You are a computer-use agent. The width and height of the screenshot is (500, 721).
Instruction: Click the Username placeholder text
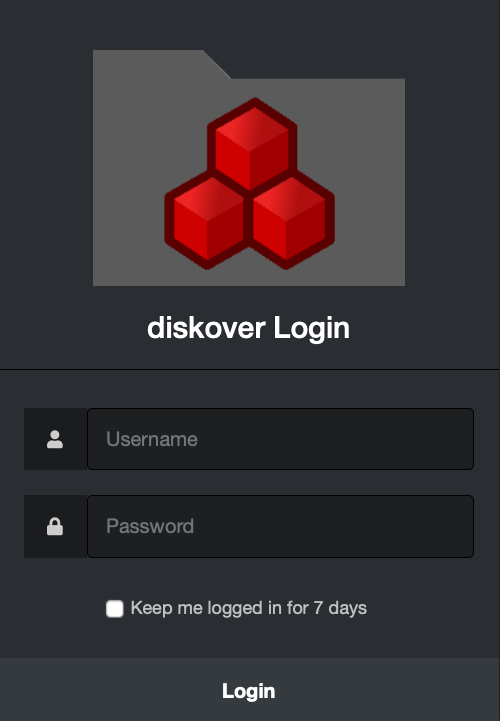[152, 439]
